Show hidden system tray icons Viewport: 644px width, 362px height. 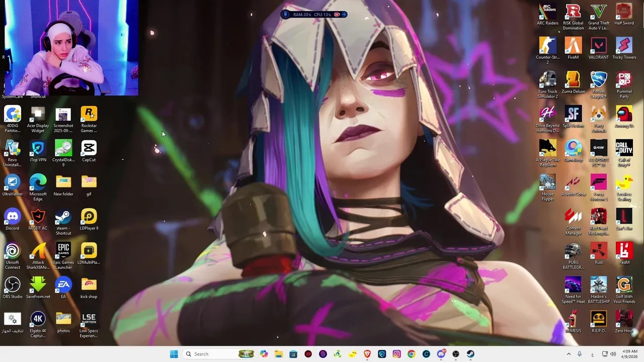[x=569, y=354]
